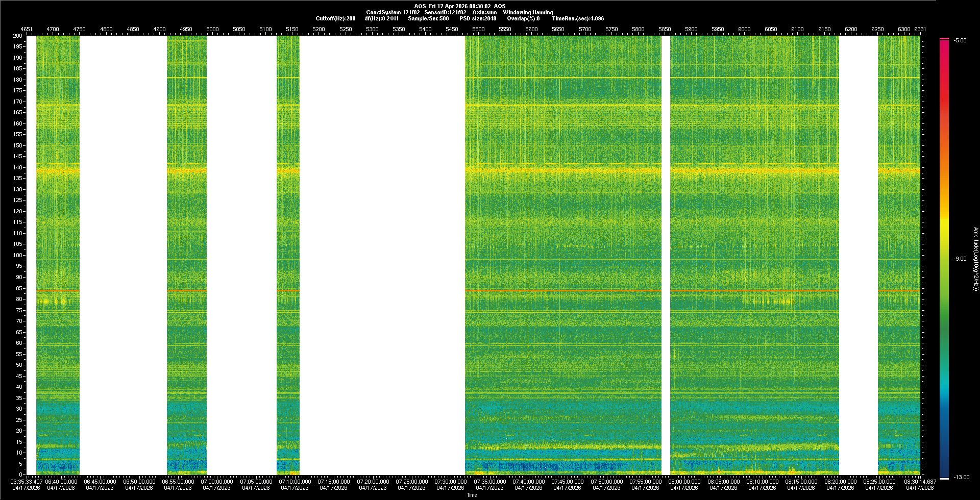980x500 pixels.
Task: Click the Time label below the x-axis
Action: point(472,495)
